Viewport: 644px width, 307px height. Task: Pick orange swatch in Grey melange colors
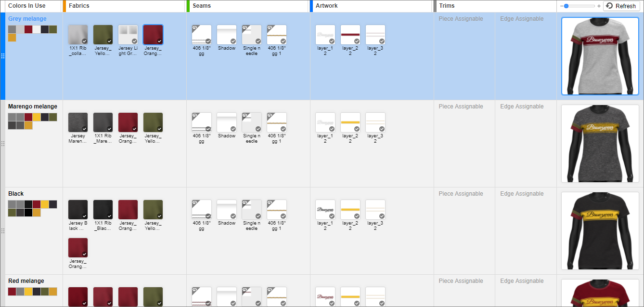click(x=12, y=38)
